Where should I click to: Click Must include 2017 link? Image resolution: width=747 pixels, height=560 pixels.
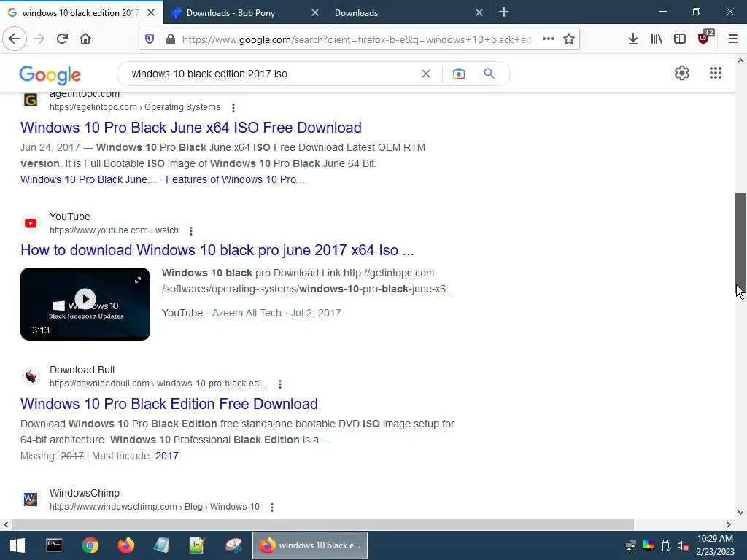click(x=167, y=456)
